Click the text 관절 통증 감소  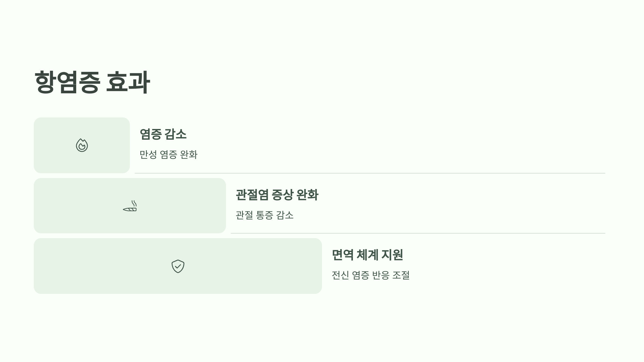(x=265, y=215)
